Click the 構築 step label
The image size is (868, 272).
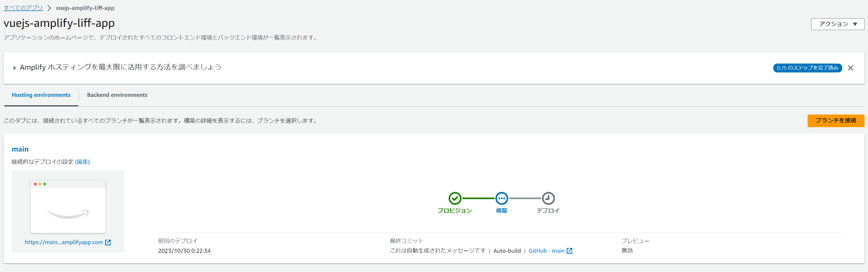(502, 210)
